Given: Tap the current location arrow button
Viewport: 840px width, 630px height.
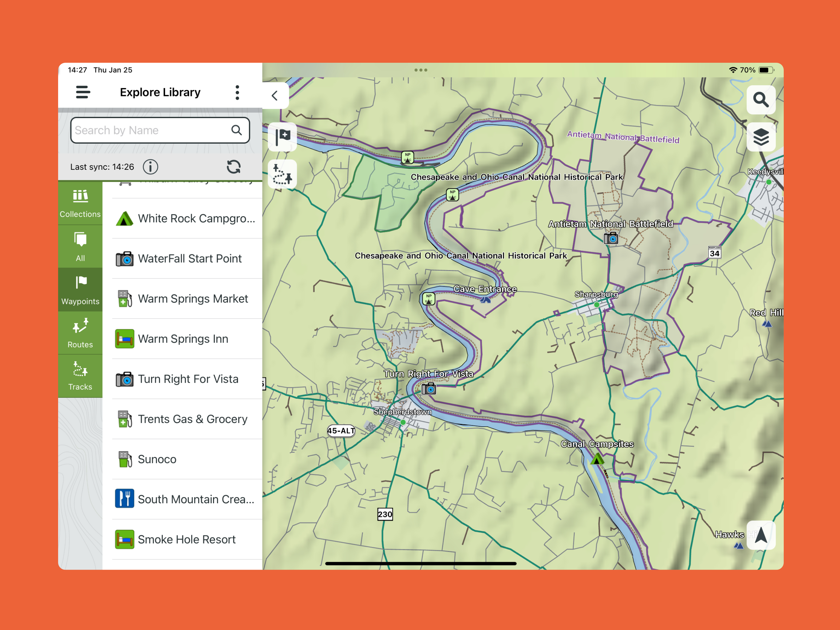Looking at the screenshot, I should 761,535.
